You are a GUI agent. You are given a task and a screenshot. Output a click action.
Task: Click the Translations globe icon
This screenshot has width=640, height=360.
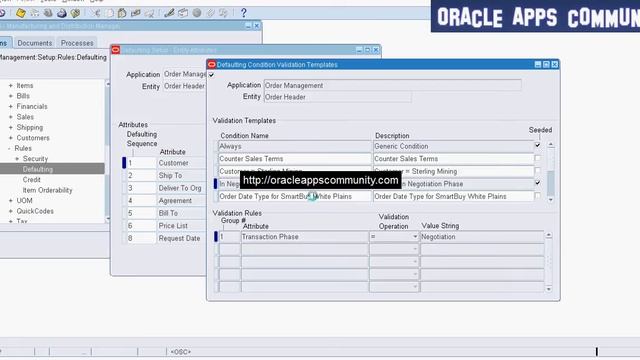197,13
